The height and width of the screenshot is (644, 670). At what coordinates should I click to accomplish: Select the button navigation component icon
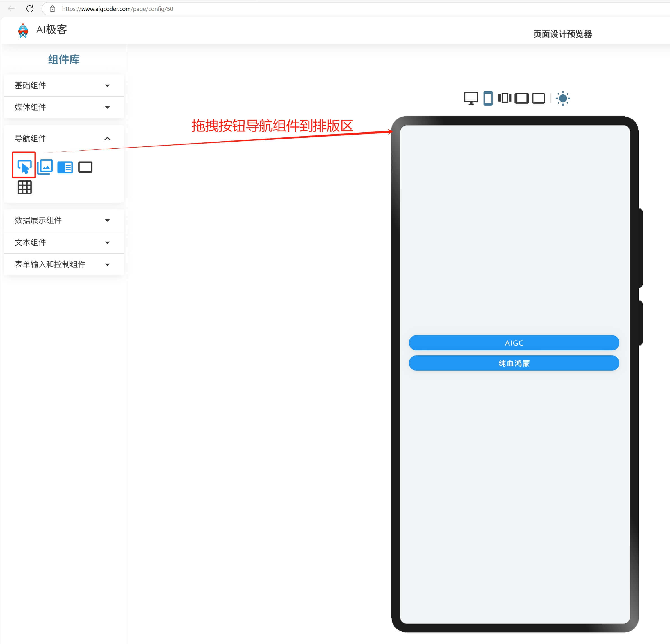(x=24, y=167)
